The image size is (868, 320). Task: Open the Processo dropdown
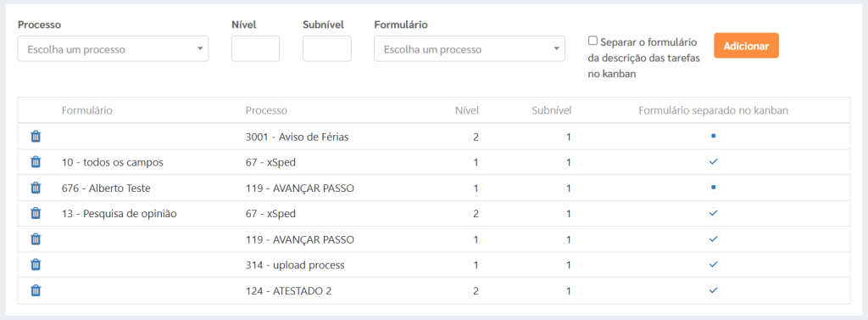pos(113,48)
